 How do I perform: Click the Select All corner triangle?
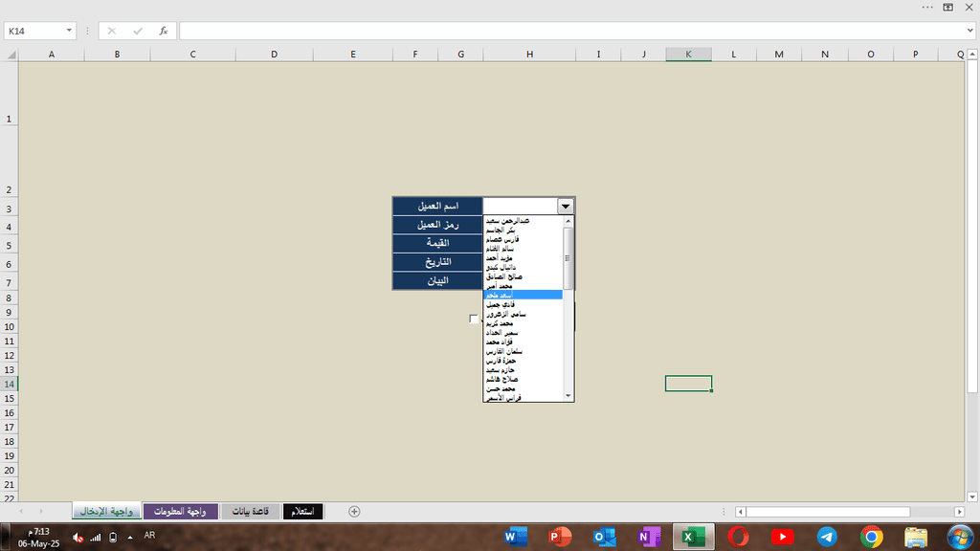pos(11,55)
